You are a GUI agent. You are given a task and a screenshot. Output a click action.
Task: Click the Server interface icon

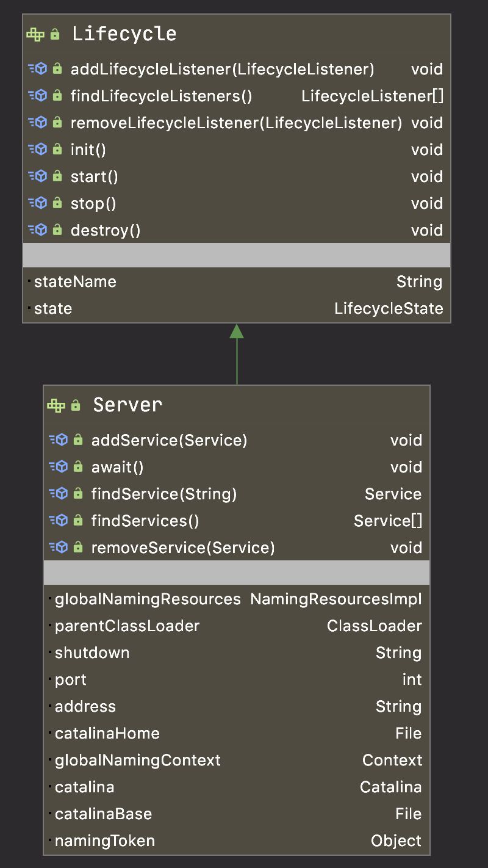(x=56, y=405)
